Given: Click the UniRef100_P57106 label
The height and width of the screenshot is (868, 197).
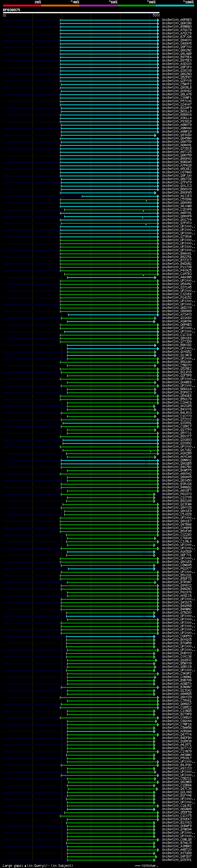Looking at the screenshot, I should (x=177, y=101).
